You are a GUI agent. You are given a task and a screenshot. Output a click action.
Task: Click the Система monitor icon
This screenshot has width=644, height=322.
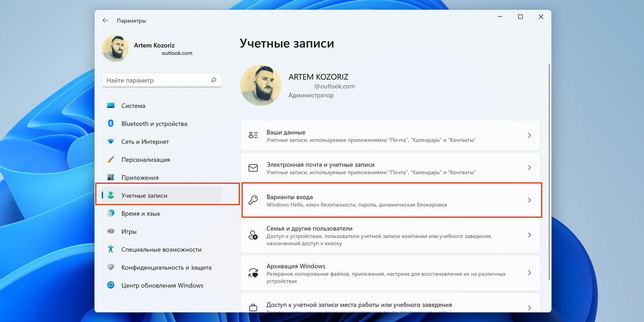(x=111, y=106)
